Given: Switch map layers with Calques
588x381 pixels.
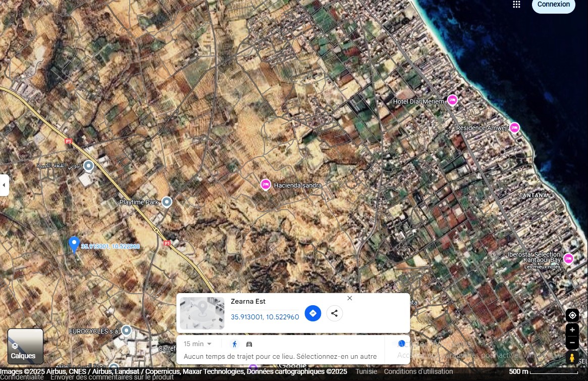Looking at the screenshot, I should [25, 346].
